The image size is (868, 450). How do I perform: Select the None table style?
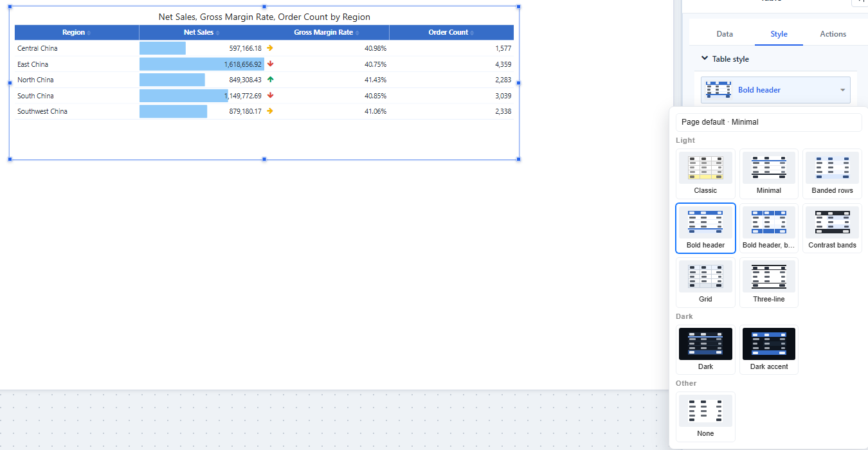(x=705, y=417)
